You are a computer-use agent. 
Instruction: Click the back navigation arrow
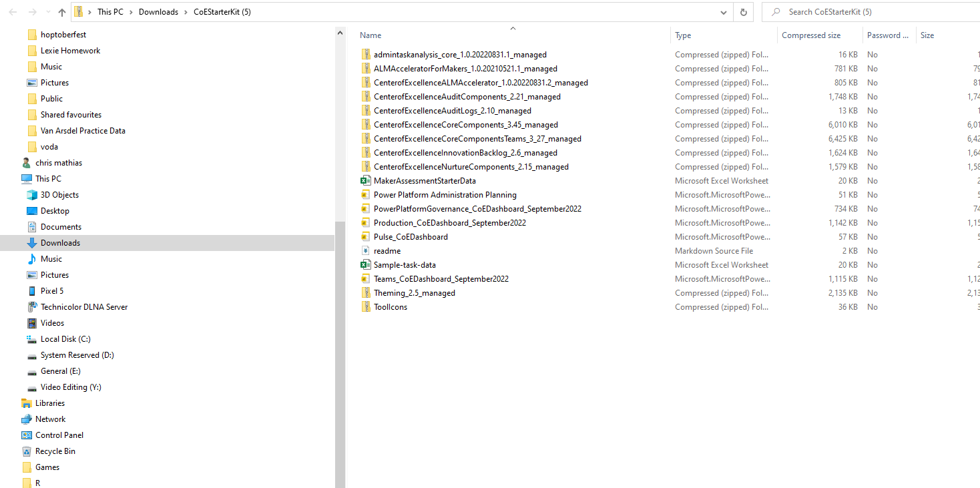[11, 11]
